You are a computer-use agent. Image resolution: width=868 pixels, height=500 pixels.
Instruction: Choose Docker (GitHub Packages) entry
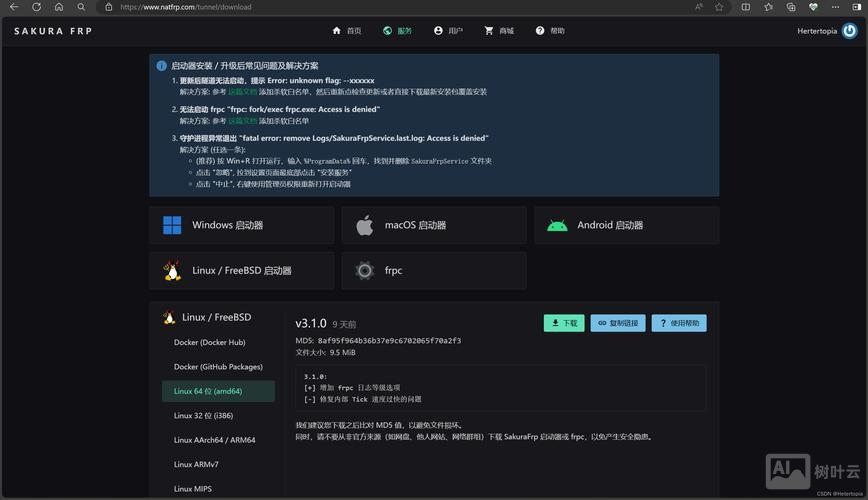pyautogui.click(x=218, y=367)
